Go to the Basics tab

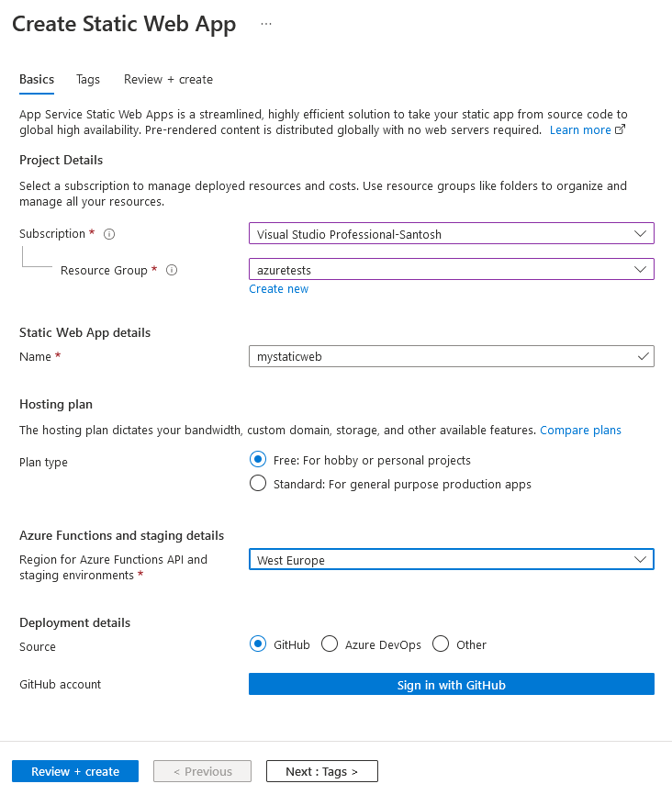click(37, 80)
